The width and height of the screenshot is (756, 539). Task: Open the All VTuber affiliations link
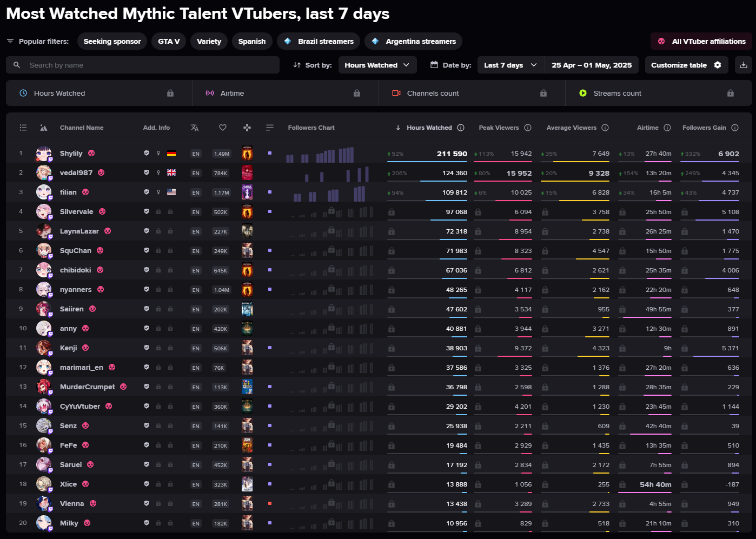701,41
